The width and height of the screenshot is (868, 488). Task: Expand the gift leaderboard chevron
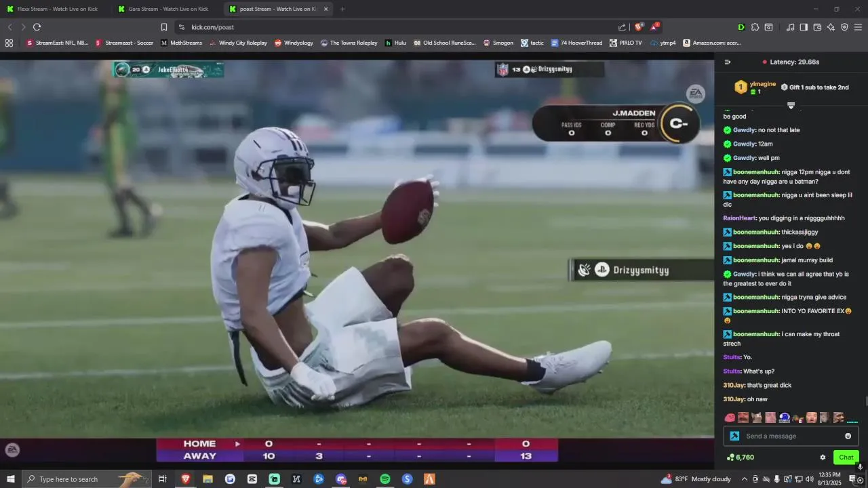coord(791,106)
